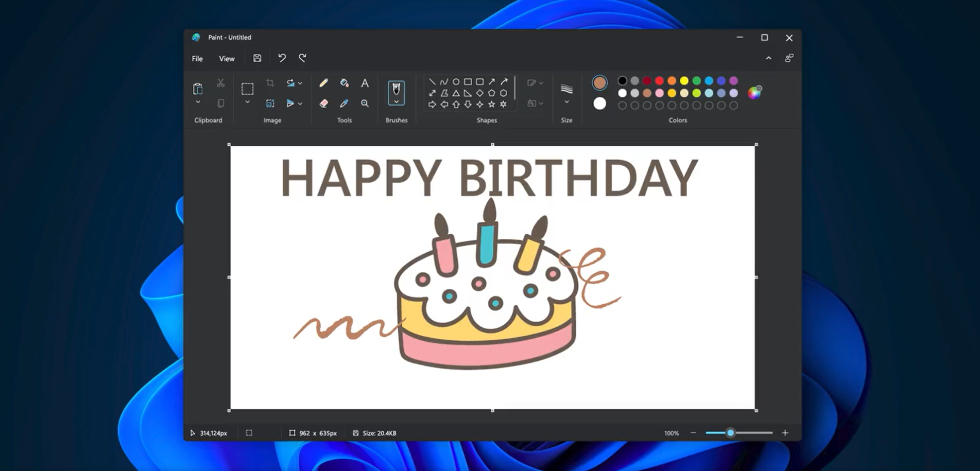Open the File menu
The height and width of the screenshot is (471, 980).
(197, 59)
